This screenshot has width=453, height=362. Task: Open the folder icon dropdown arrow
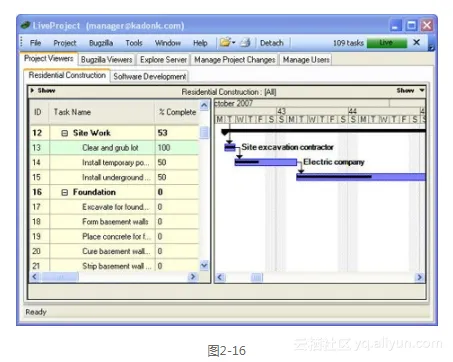coord(234,43)
